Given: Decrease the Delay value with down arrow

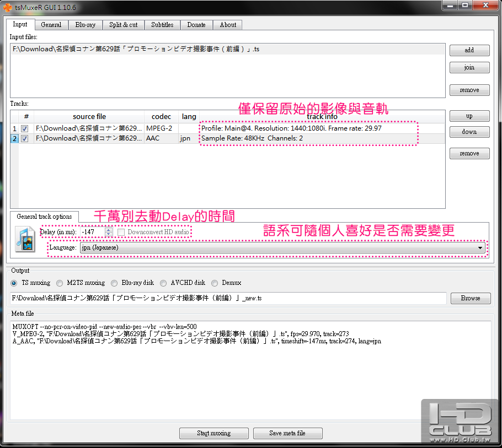Looking at the screenshot, I should coord(109,234).
